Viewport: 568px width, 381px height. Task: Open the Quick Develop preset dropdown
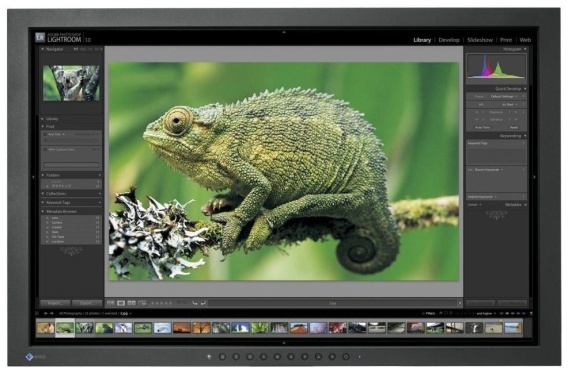(504, 97)
